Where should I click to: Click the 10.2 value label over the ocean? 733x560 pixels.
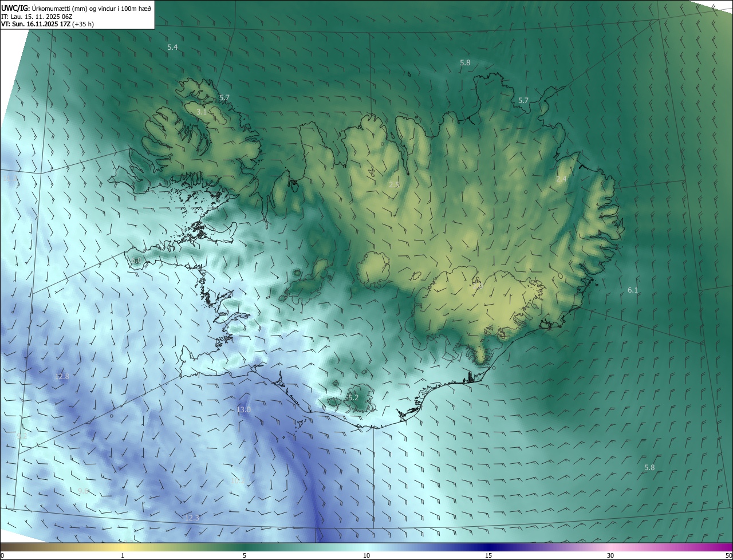pyautogui.click(x=237, y=481)
